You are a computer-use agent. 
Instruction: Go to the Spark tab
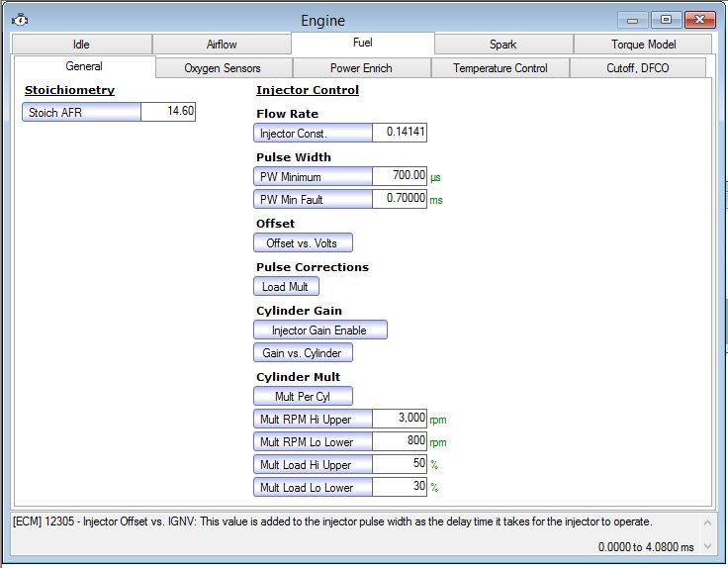click(503, 45)
